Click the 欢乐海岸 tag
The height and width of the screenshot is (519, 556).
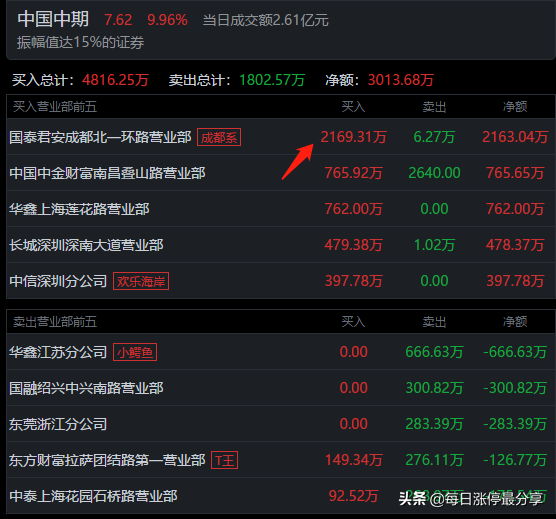pos(141,281)
